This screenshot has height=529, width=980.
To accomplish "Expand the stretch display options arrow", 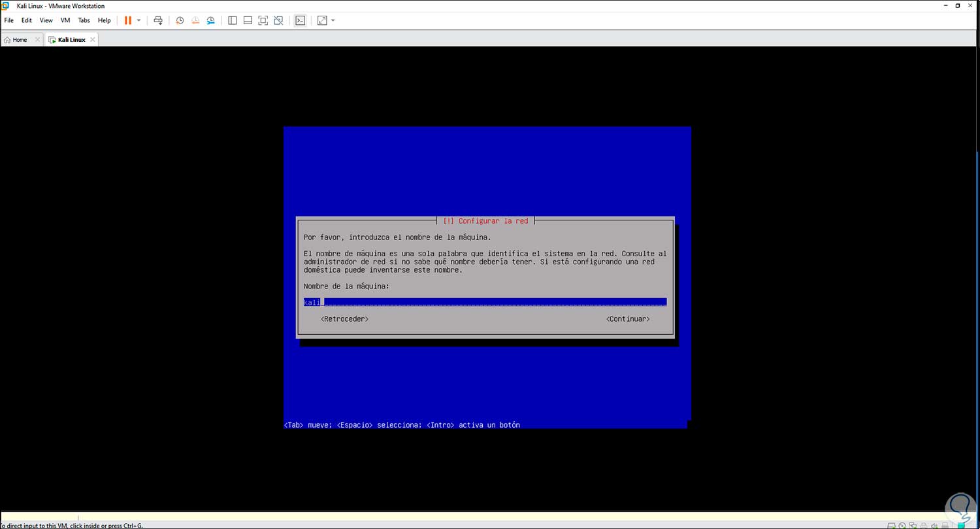I will pyautogui.click(x=333, y=20).
